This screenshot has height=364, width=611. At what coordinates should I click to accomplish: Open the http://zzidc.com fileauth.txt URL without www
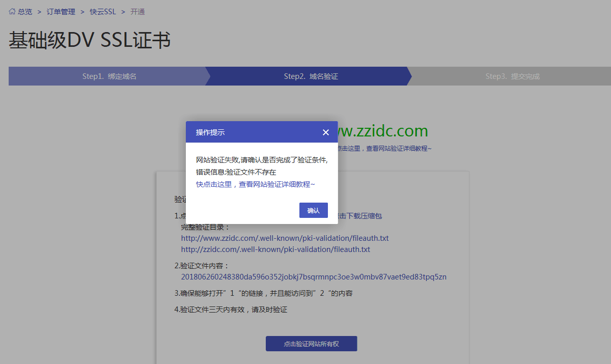click(275, 249)
